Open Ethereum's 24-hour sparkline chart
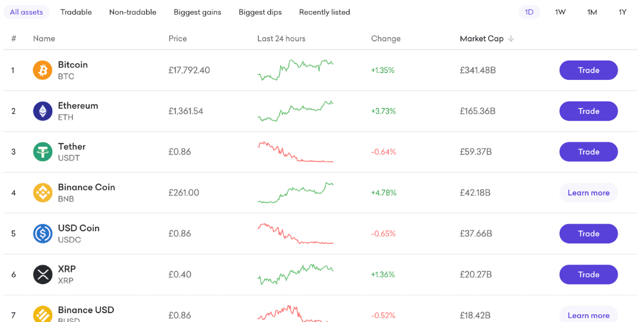Image resolution: width=644 pixels, height=322 pixels. pyautogui.click(x=296, y=111)
